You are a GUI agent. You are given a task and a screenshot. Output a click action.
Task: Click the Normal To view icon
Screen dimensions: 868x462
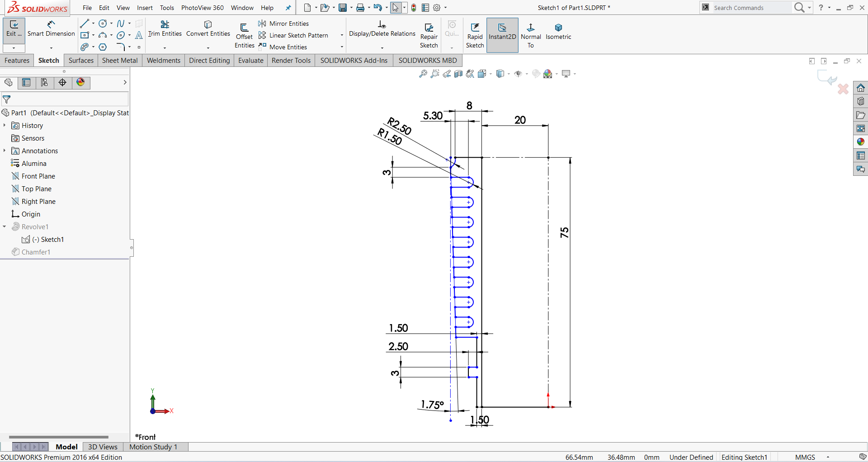[531, 35]
